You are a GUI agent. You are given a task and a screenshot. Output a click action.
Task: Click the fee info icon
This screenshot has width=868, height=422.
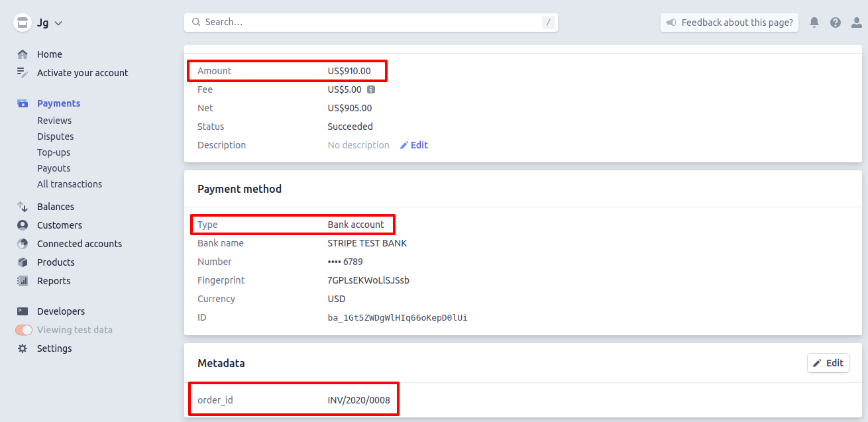[x=371, y=89]
